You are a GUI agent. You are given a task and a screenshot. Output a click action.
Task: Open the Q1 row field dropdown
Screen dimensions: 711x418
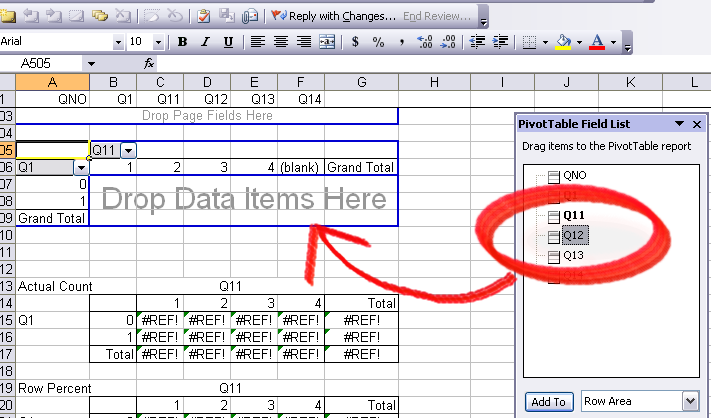80,168
